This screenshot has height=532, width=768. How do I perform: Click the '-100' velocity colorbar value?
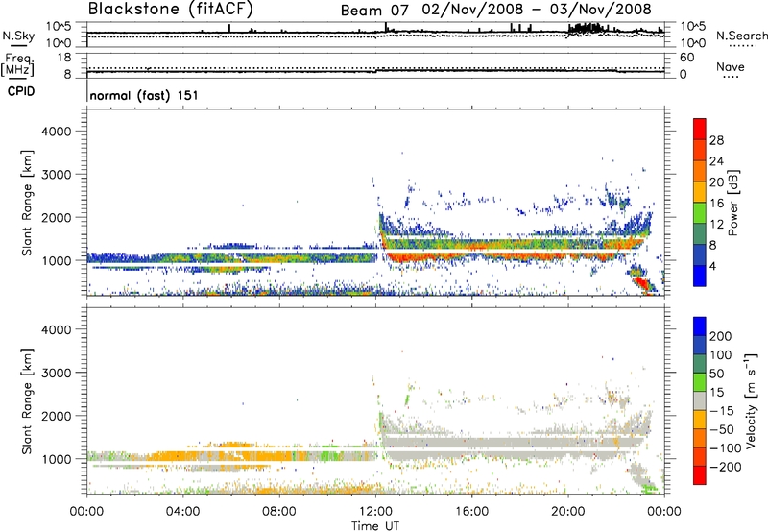tap(726, 448)
